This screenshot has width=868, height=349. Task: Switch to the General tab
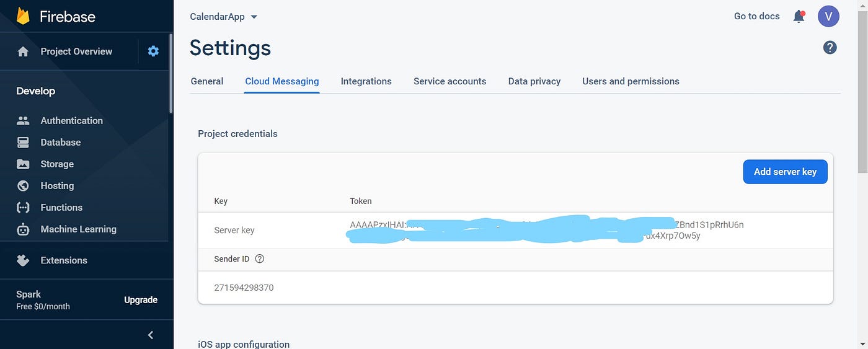point(207,81)
